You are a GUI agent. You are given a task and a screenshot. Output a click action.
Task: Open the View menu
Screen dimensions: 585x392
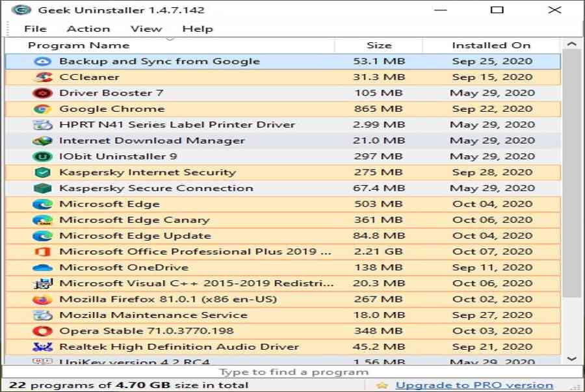click(146, 29)
